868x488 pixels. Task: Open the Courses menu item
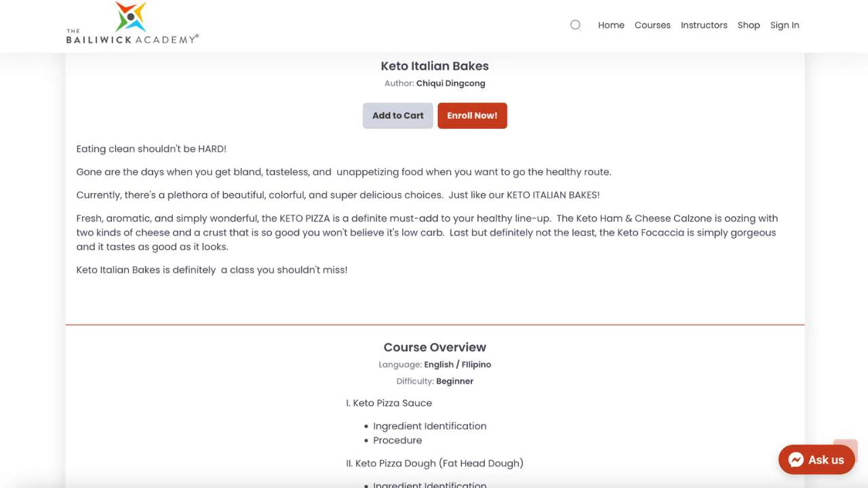pyautogui.click(x=652, y=25)
